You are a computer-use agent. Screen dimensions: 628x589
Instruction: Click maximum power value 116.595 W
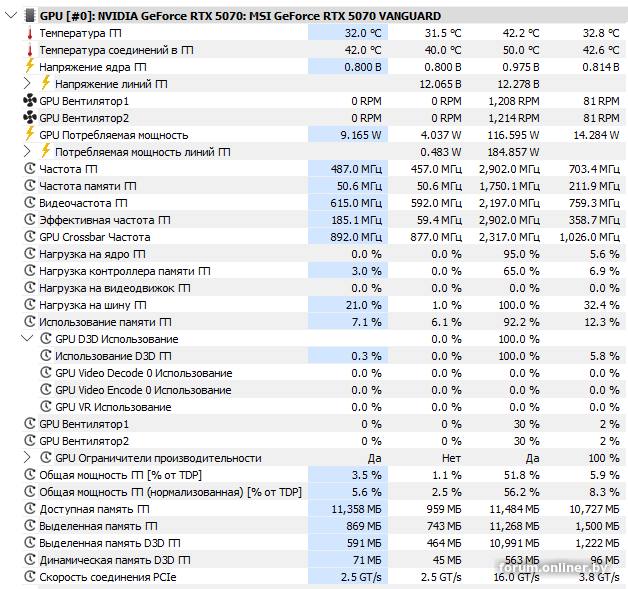[513, 135]
